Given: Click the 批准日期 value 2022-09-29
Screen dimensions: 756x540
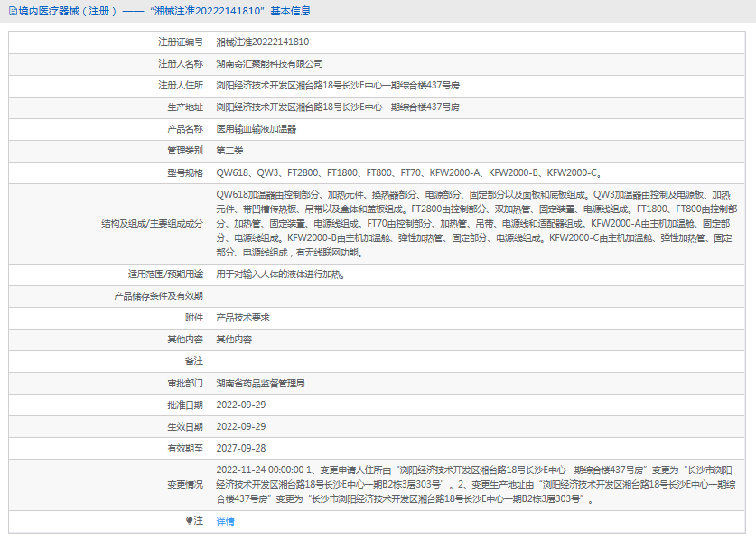Looking at the screenshot, I should (241, 405).
